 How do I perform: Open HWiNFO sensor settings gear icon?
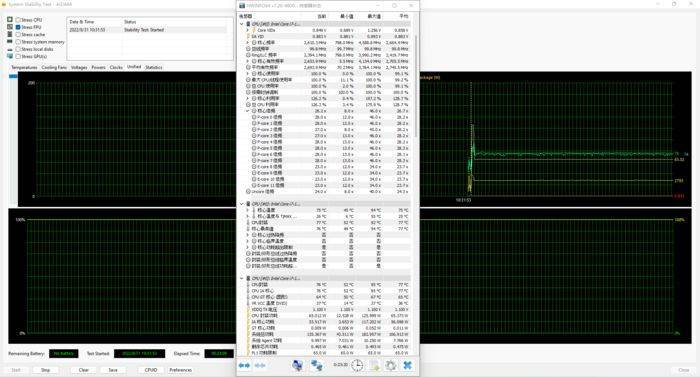(x=391, y=365)
